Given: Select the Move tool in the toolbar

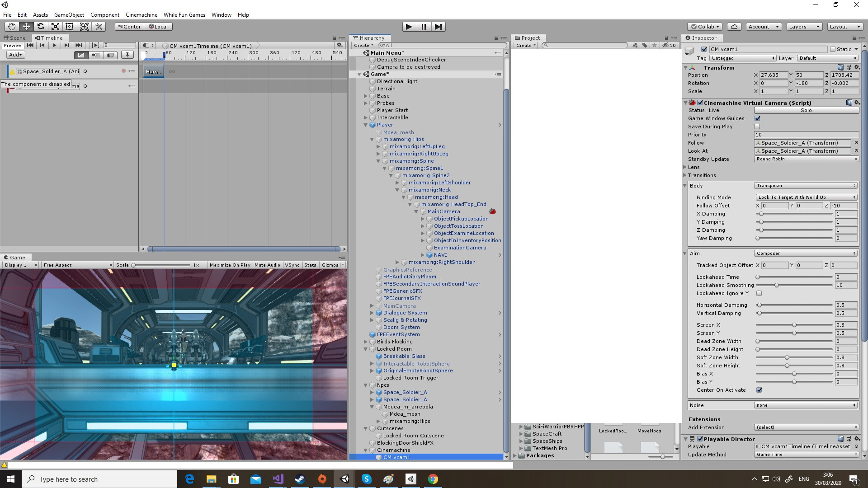Looking at the screenshot, I should click(26, 27).
